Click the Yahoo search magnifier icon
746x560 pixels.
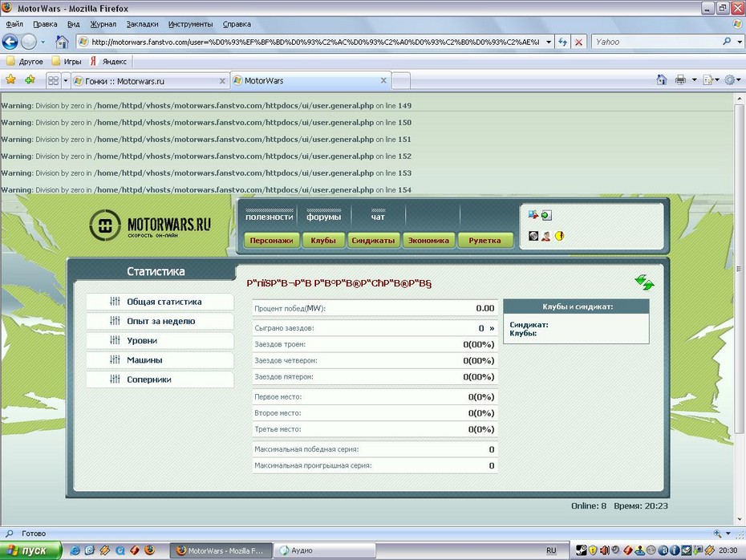click(727, 42)
